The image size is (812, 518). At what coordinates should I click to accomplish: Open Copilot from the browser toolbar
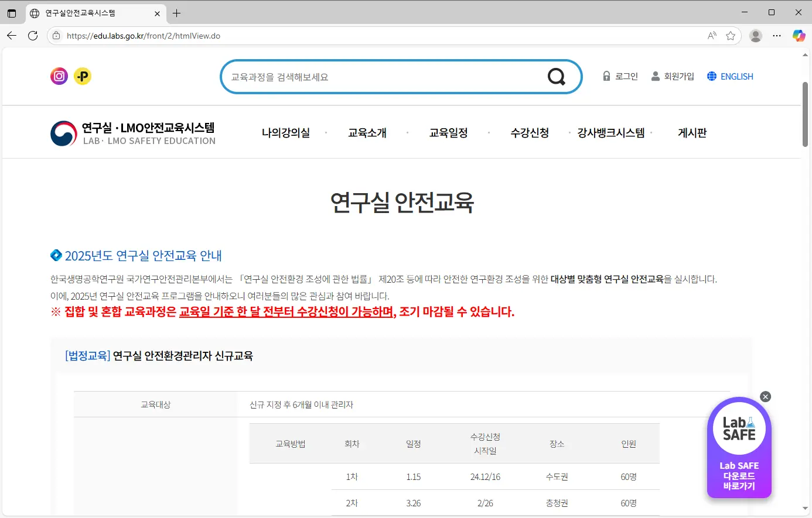(x=799, y=35)
